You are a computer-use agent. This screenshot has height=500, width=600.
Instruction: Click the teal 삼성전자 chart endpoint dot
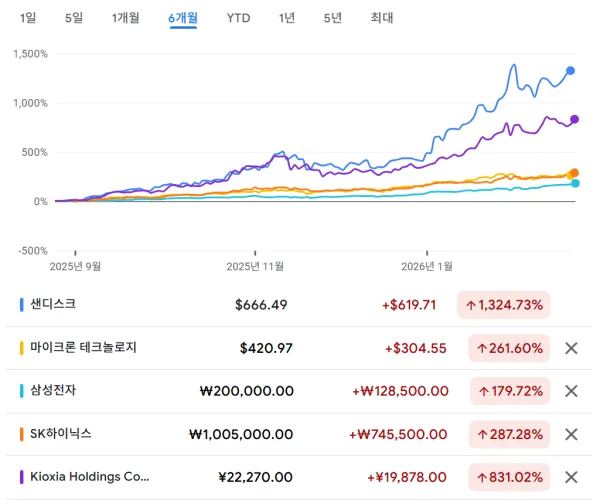pyautogui.click(x=575, y=183)
